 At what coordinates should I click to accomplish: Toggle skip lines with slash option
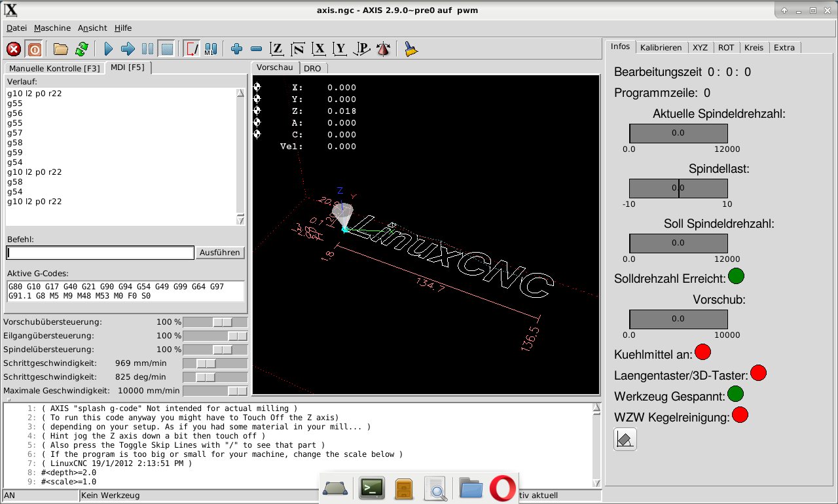(x=192, y=49)
